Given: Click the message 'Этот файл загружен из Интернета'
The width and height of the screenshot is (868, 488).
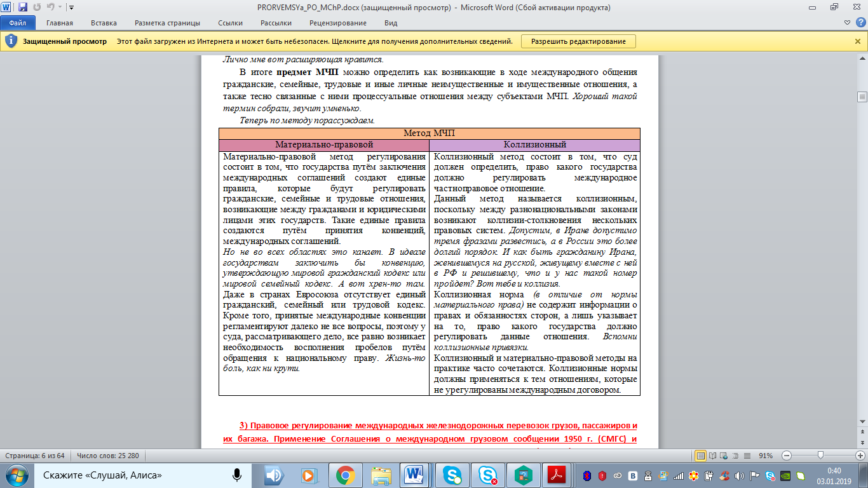Looking at the screenshot, I should pos(315,41).
